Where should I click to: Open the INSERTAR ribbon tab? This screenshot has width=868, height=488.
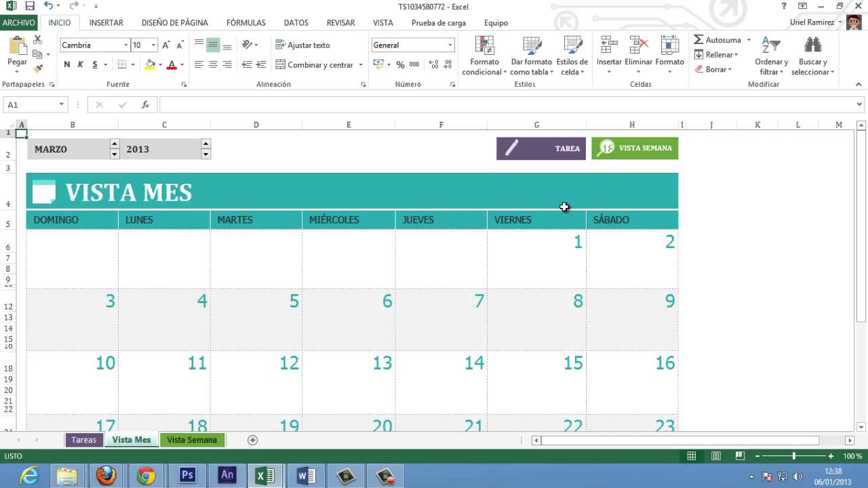pyautogui.click(x=106, y=22)
